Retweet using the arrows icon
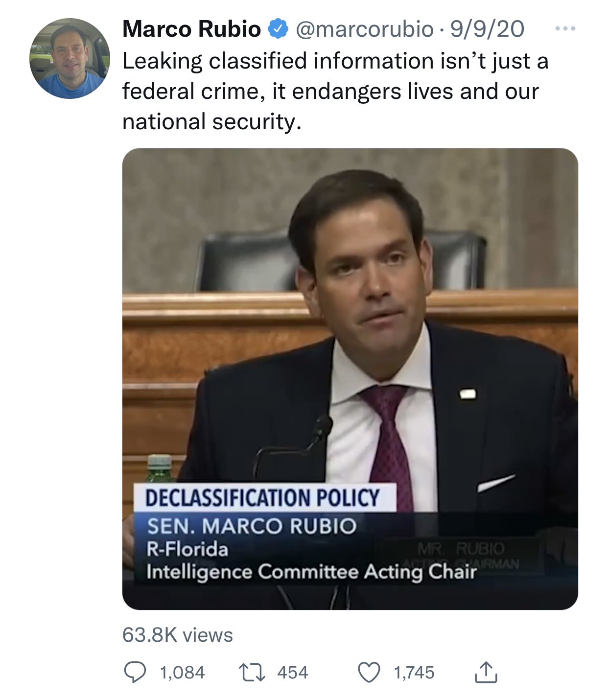The image size is (608, 700). 252,672
